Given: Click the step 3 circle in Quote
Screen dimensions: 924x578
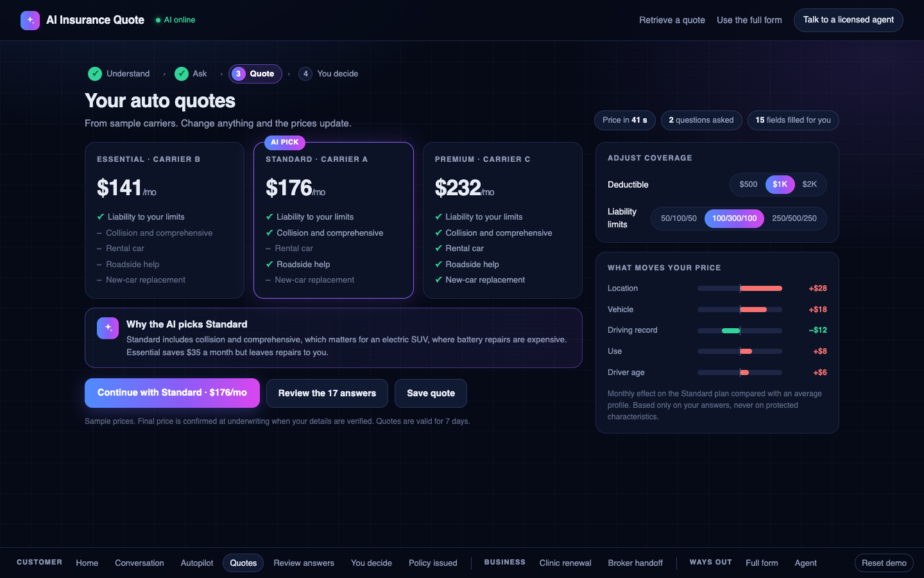Looking at the screenshot, I should 239,74.
